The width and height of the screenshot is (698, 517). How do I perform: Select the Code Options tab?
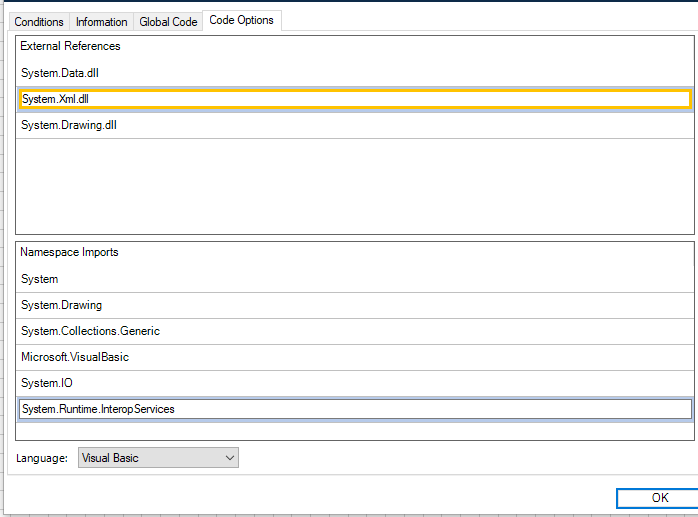[x=241, y=20]
